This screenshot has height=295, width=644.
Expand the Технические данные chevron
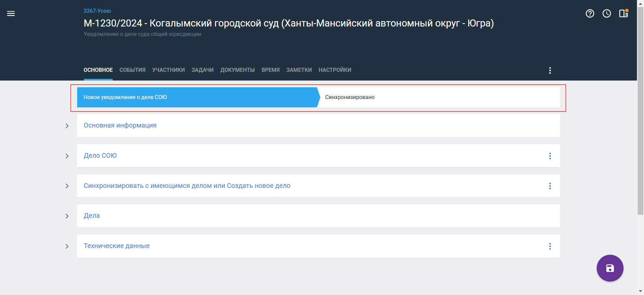point(67,246)
